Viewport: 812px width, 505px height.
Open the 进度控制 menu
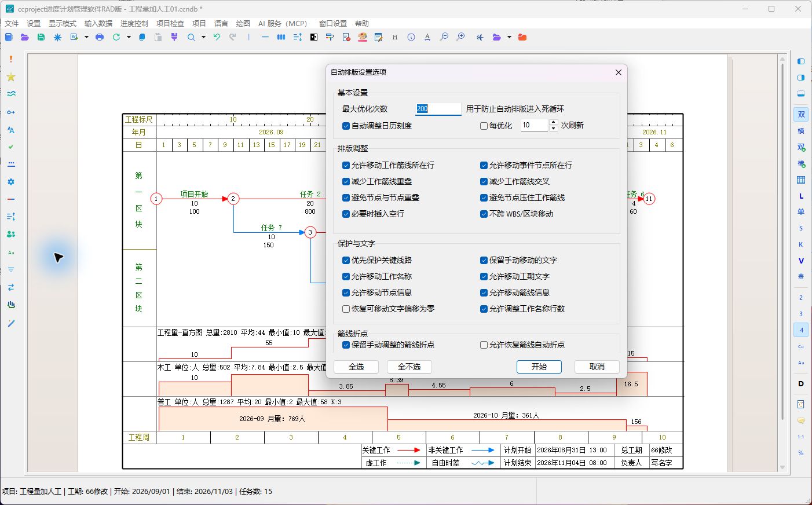tap(134, 23)
